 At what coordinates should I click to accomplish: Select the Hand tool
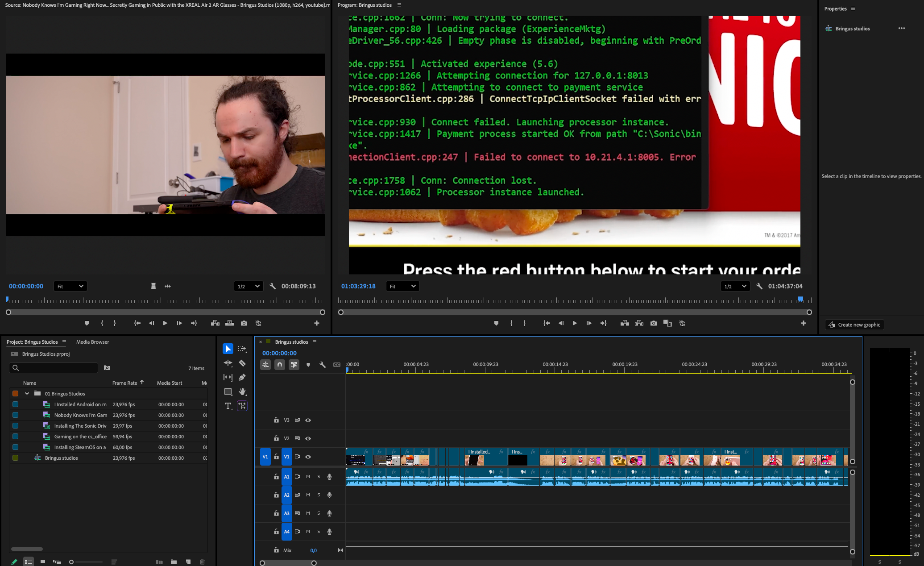click(x=242, y=391)
